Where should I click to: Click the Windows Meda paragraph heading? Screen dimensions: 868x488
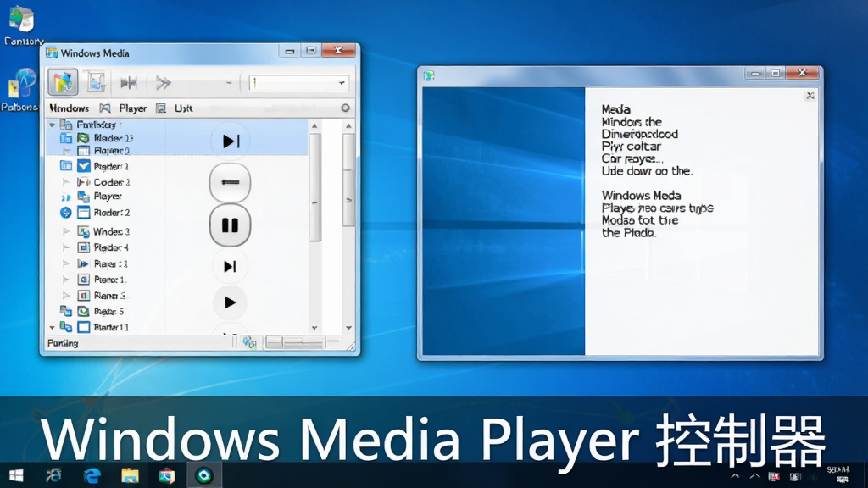(x=642, y=196)
